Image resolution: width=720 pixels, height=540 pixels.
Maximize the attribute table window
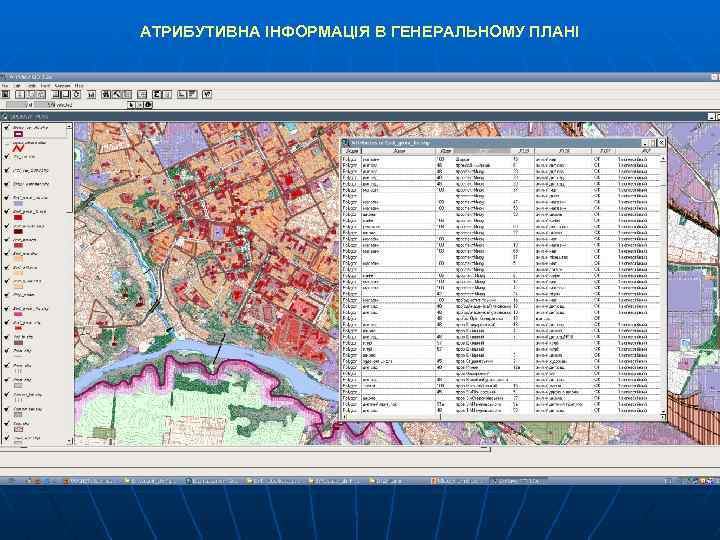coord(653,143)
